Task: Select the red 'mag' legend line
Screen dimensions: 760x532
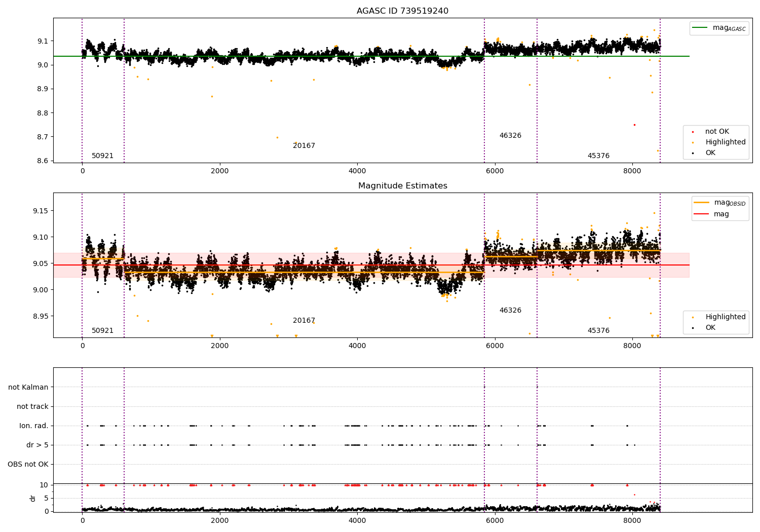Action: click(x=702, y=214)
